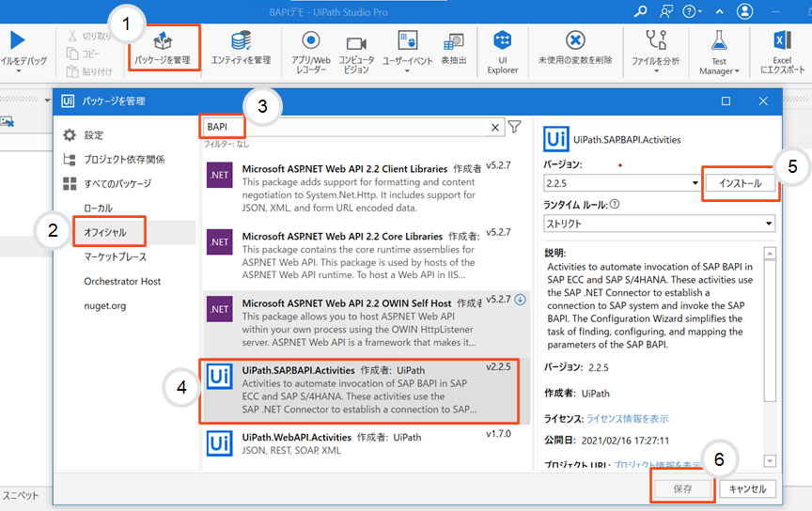Open the Computer Vision (コンピュータービジョン) recorder

click(x=356, y=53)
